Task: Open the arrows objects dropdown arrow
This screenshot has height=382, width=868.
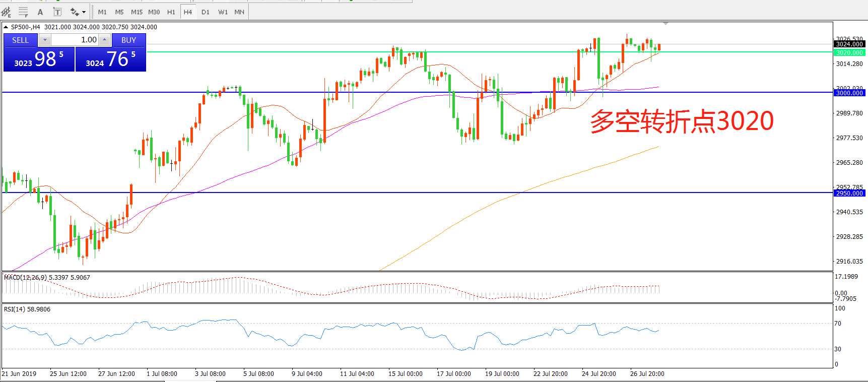Action: pos(84,12)
